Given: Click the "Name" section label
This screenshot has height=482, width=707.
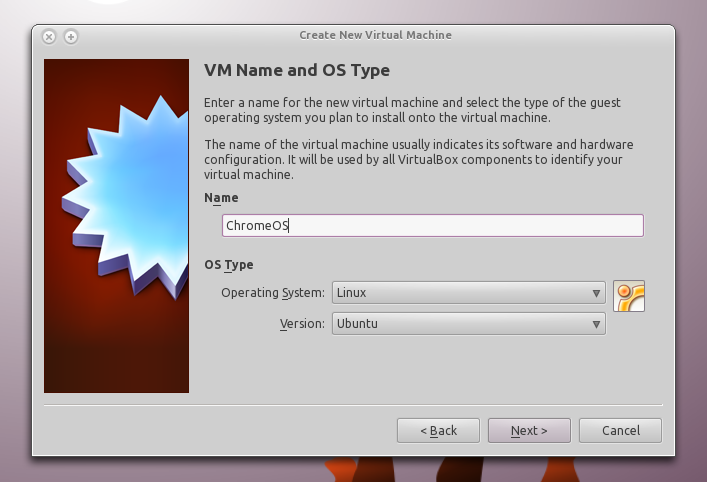Looking at the screenshot, I should [221, 198].
